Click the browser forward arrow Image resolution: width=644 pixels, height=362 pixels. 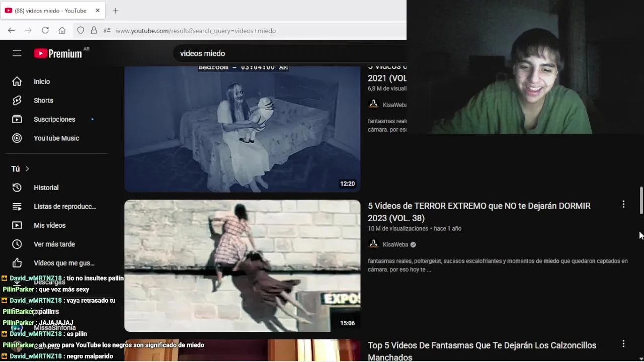pyautogui.click(x=28, y=31)
